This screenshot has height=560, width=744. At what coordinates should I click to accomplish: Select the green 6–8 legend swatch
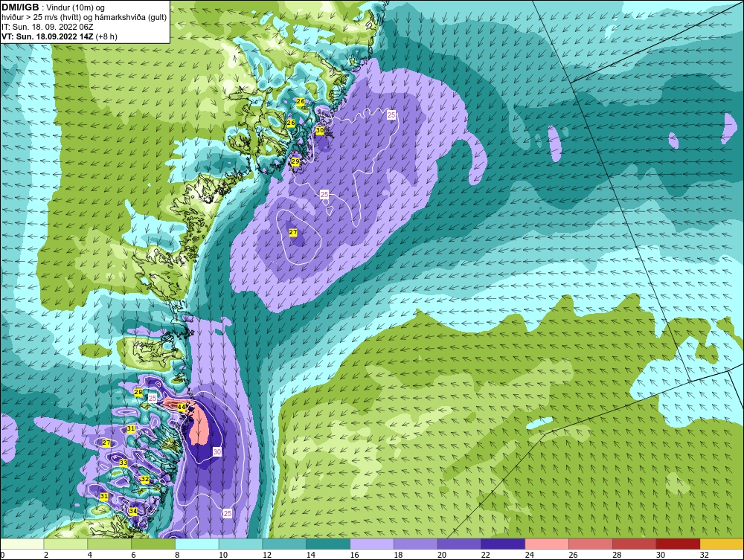click(153, 544)
